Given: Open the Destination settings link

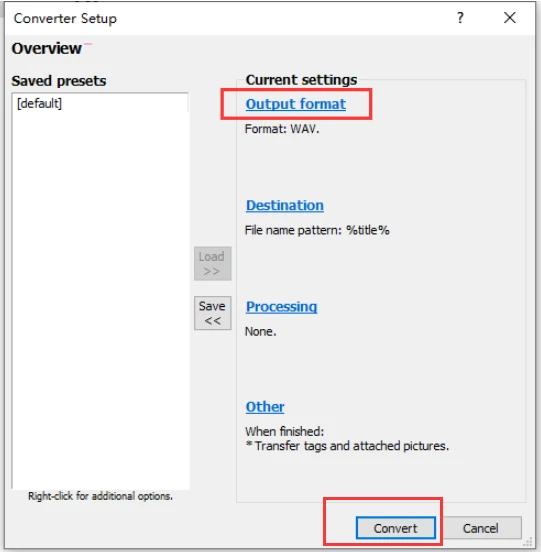Looking at the screenshot, I should click(285, 205).
